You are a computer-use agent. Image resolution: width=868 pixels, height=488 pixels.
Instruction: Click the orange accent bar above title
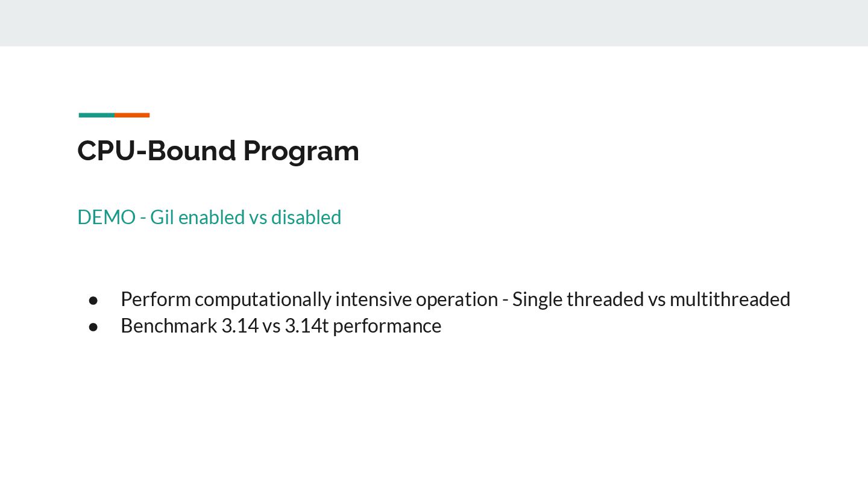(132, 115)
